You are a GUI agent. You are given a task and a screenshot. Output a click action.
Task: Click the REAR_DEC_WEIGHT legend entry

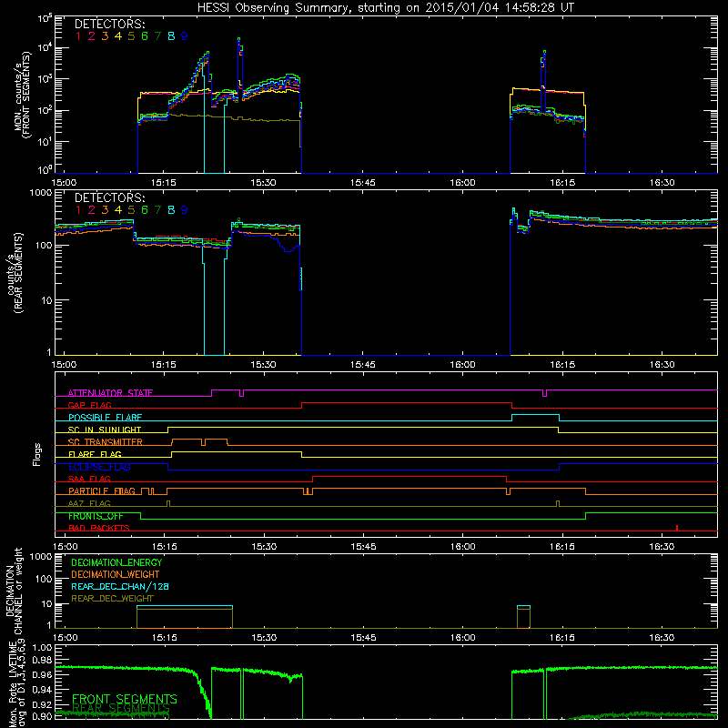point(112,599)
